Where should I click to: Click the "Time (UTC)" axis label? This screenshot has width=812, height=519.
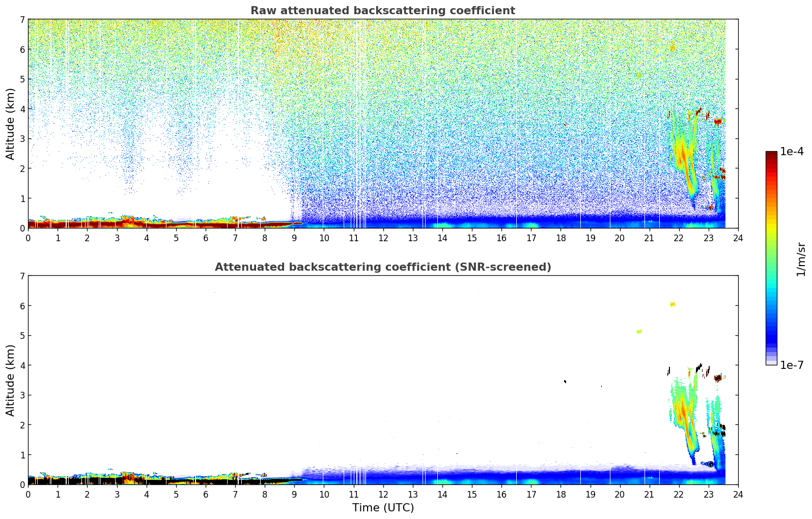[x=383, y=508]
